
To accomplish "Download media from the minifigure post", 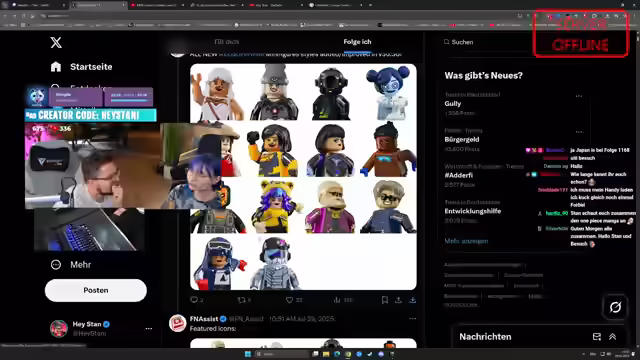I will [x=413, y=300].
